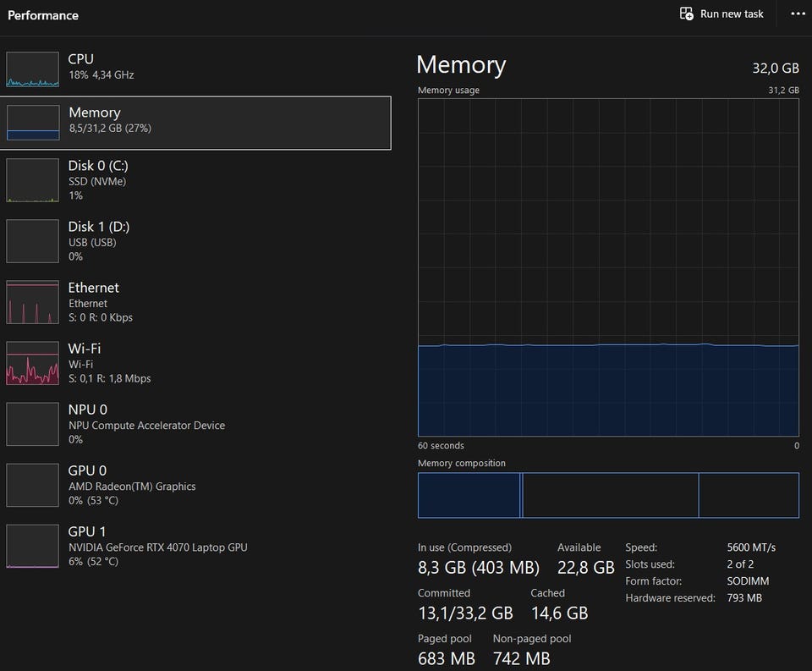The width and height of the screenshot is (812, 671).
Task: Open the CPU performance entry label
Action: [81, 59]
